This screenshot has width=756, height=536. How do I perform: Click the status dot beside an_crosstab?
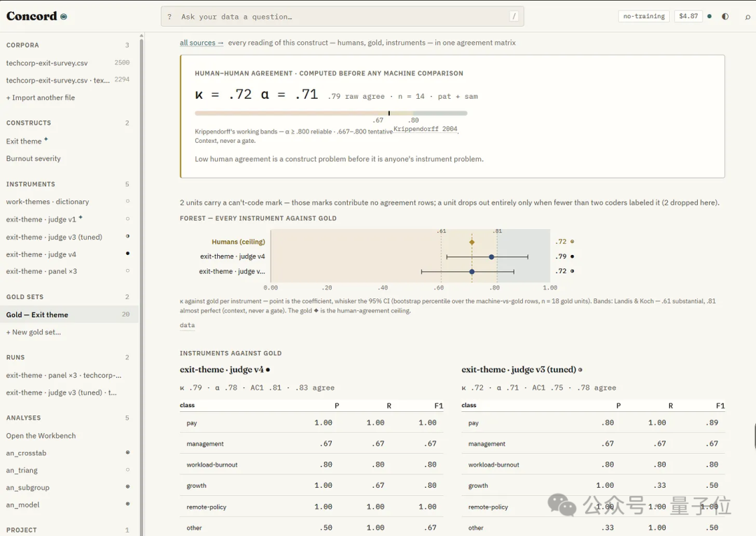click(x=128, y=453)
